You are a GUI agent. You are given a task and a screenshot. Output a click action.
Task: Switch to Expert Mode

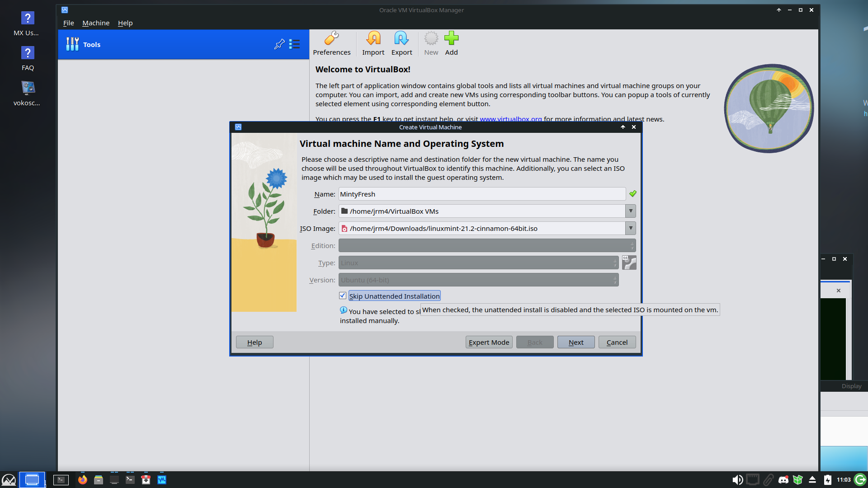point(489,342)
